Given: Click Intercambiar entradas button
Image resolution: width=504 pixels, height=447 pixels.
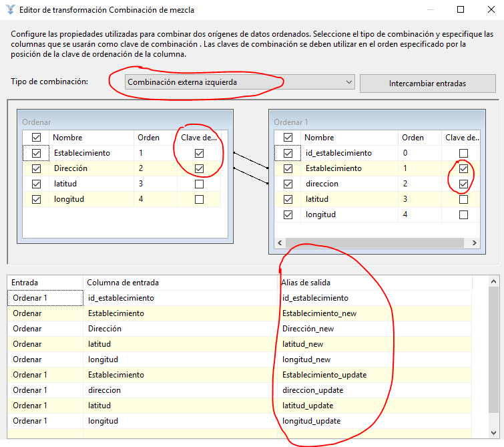Looking at the screenshot, I should tap(427, 84).
